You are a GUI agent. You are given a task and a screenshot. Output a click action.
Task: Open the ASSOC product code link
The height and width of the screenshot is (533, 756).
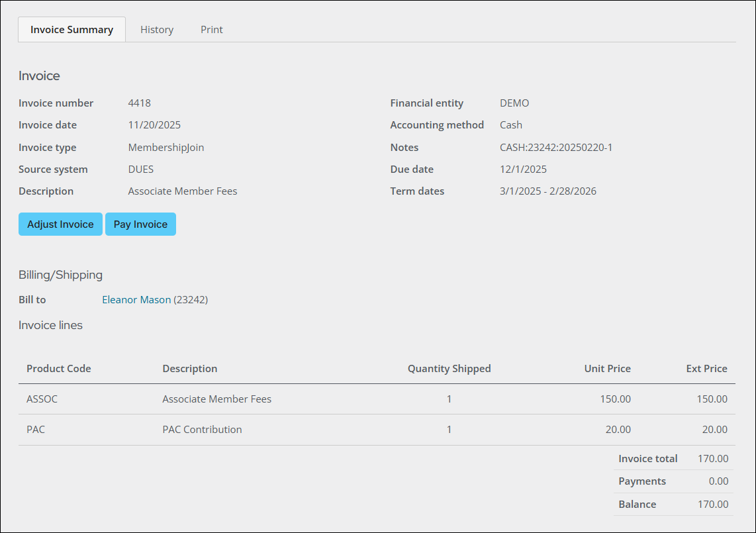(42, 399)
